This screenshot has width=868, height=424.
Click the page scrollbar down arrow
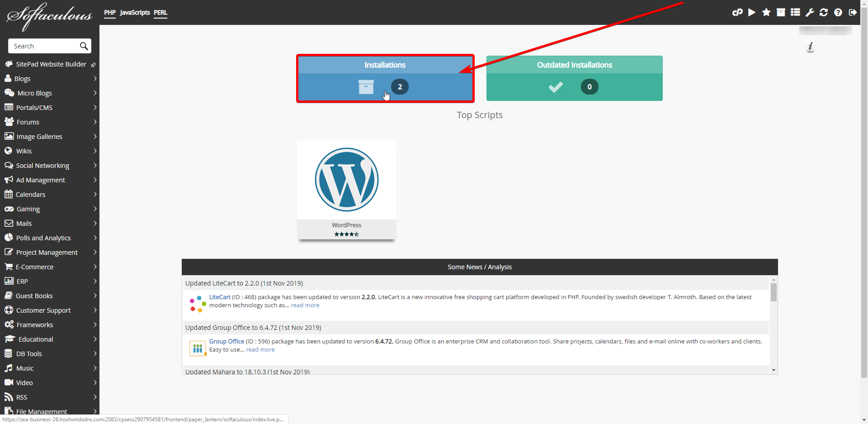(864, 420)
